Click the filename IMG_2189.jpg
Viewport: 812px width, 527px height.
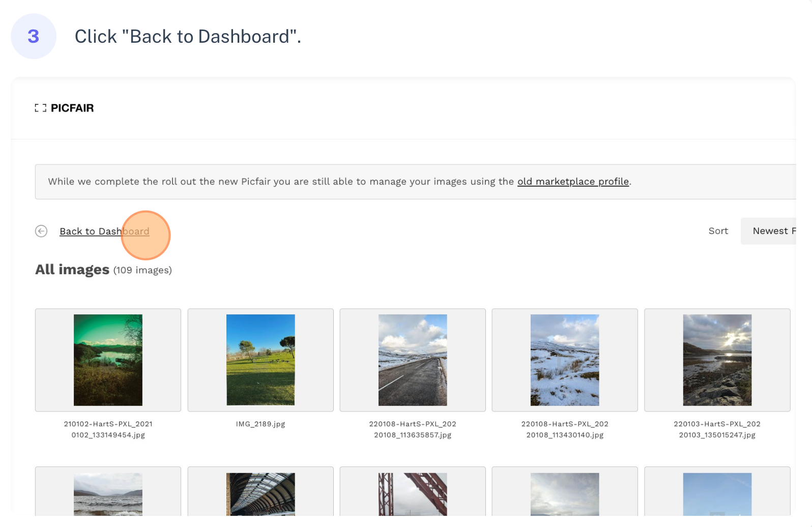(x=260, y=424)
